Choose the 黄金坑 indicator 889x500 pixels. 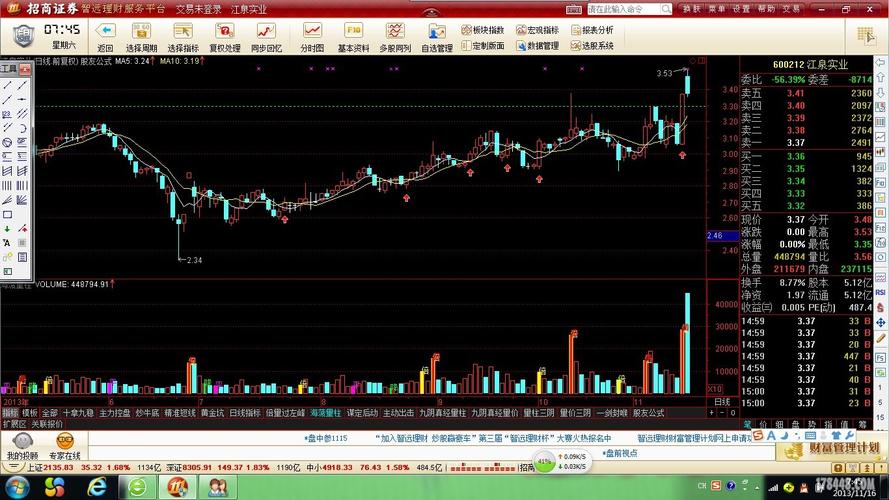(x=212, y=413)
